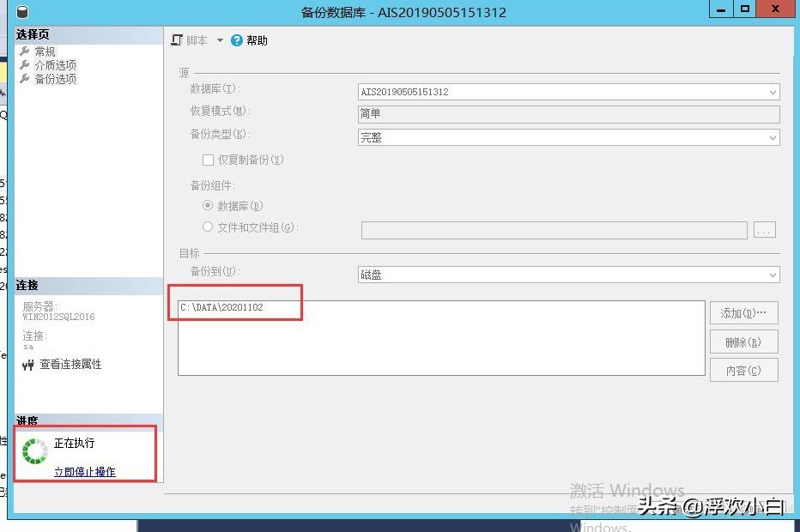Choose the 文件和文件组 radio option

coord(206,227)
